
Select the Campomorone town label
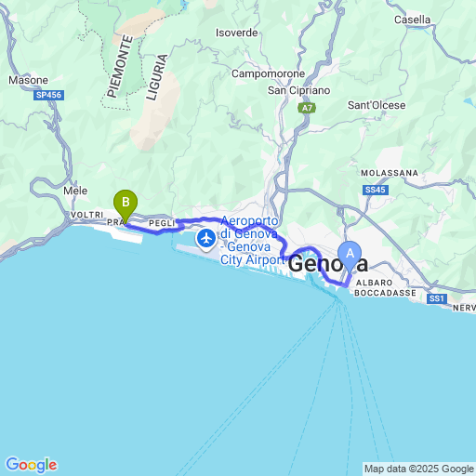point(269,73)
